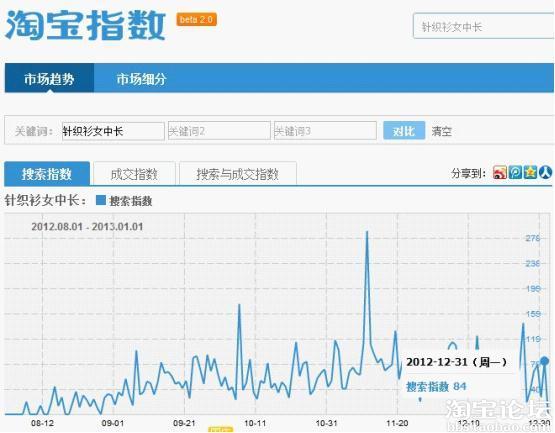The height and width of the screenshot is (433, 555).
Task: Open the 市场趋势 tab
Action: [x=49, y=78]
